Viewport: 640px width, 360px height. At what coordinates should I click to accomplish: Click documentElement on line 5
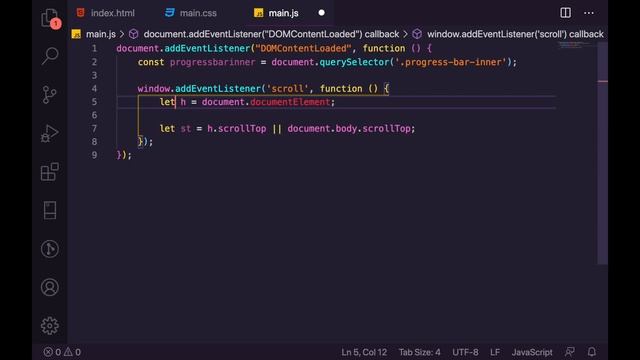tap(290, 102)
